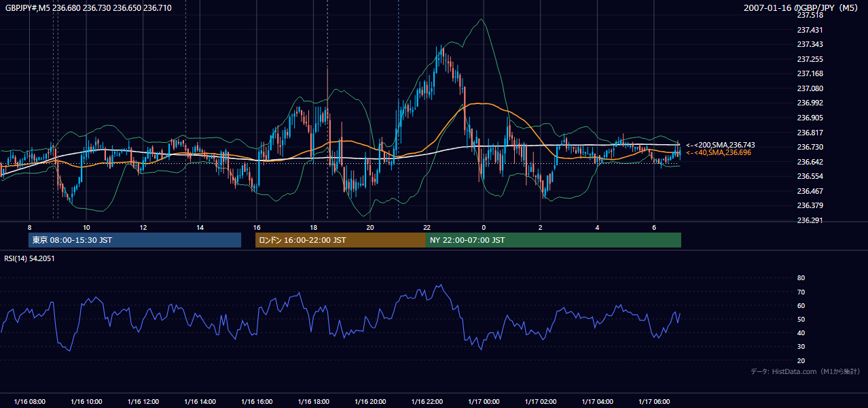Click the RSI scale value 40

pyautogui.click(x=801, y=333)
